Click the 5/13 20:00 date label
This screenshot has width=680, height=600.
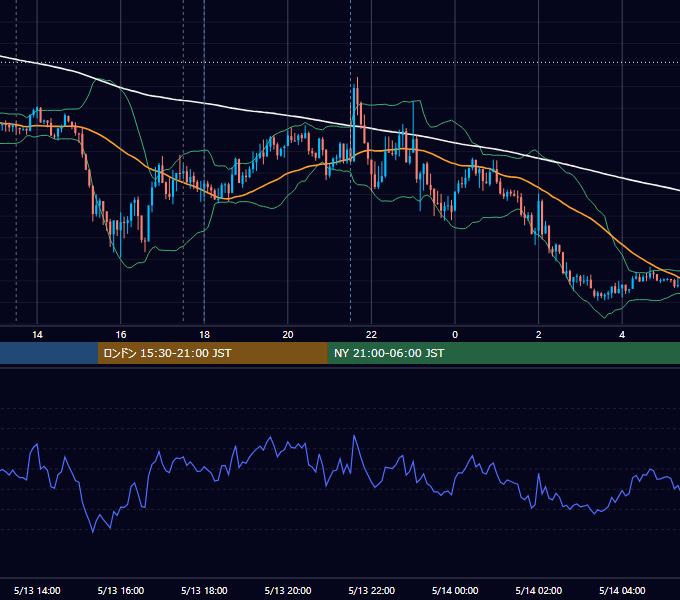(288, 590)
